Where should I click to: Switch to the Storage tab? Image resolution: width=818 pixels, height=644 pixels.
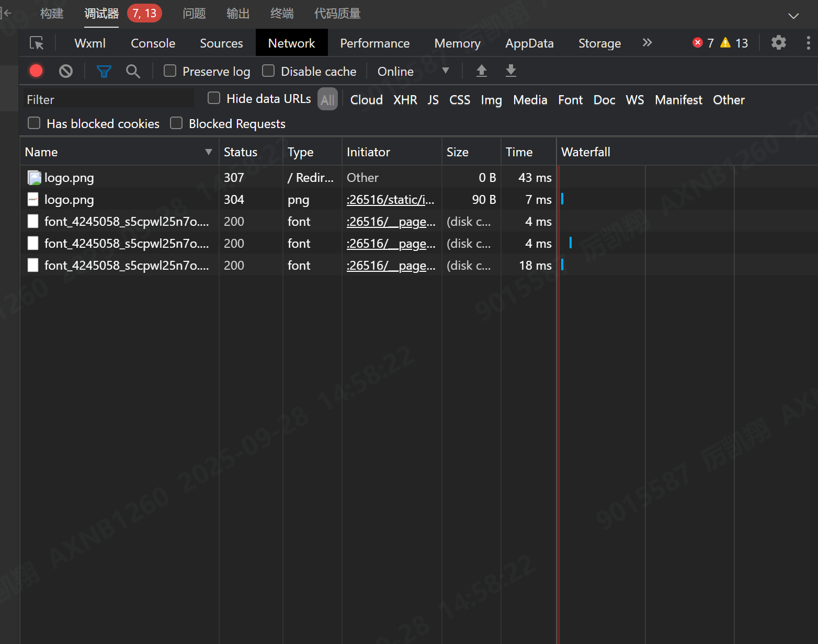click(x=599, y=43)
